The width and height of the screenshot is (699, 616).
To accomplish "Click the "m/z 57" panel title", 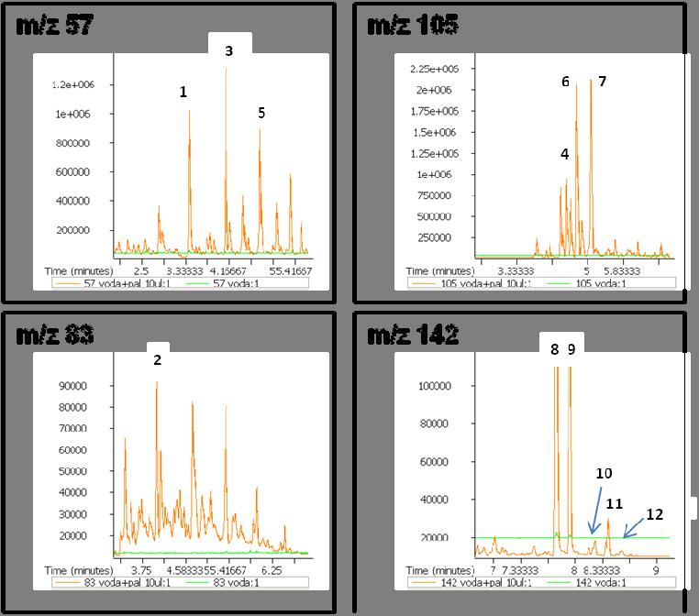I will [x=55, y=25].
